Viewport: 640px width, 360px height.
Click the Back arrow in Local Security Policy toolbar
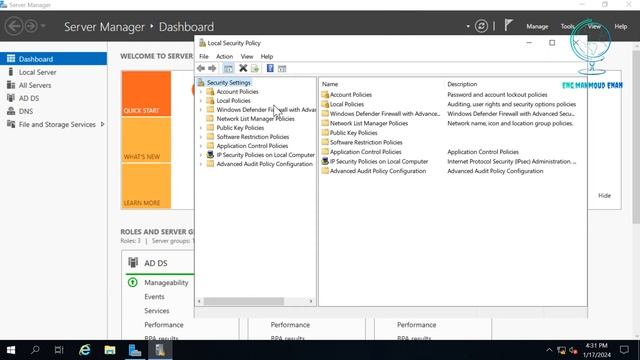pos(201,69)
